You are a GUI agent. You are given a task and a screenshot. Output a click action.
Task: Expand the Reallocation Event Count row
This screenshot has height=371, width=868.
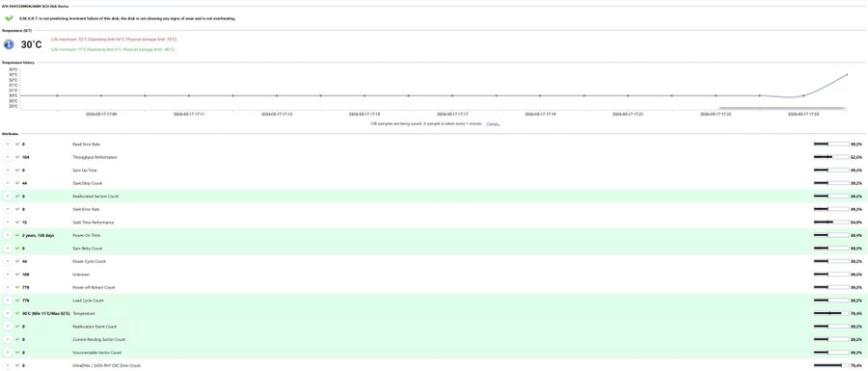(x=7, y=327)
